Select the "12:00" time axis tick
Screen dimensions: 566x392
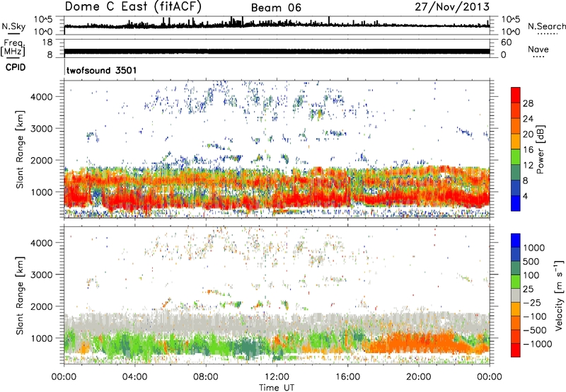pos(277,377)
